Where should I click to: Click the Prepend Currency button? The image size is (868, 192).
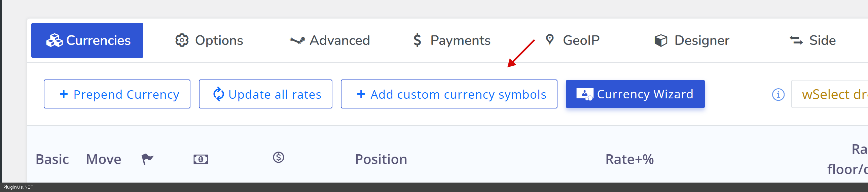[117, 94]
